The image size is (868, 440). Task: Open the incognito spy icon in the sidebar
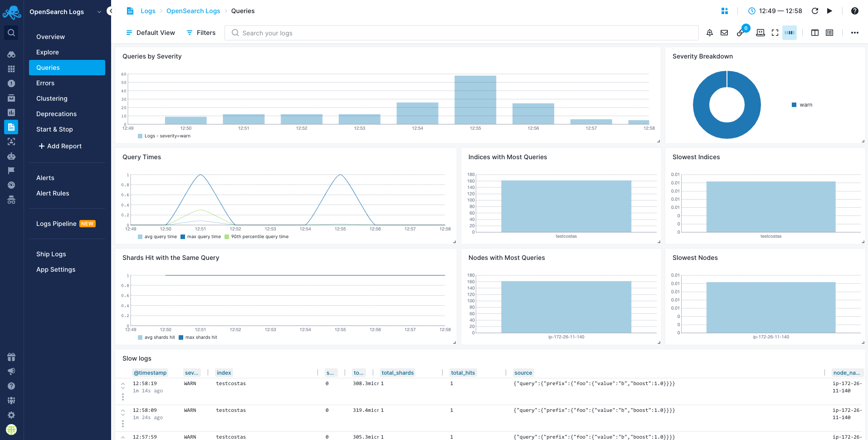pos(11,200)
